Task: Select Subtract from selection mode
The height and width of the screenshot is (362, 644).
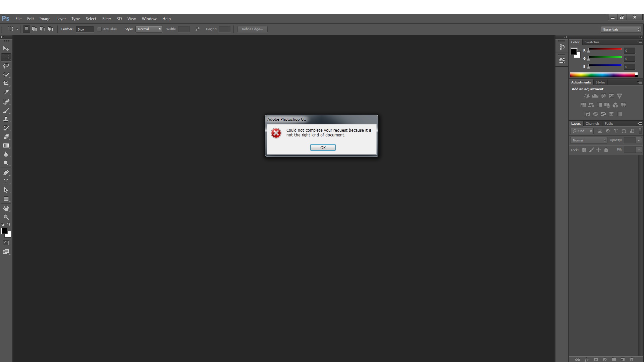Action: click(x=42, y=29)
